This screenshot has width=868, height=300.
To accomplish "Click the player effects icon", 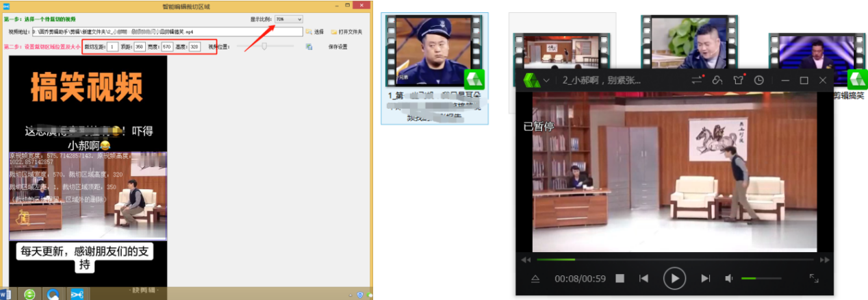I will [717, 80].
